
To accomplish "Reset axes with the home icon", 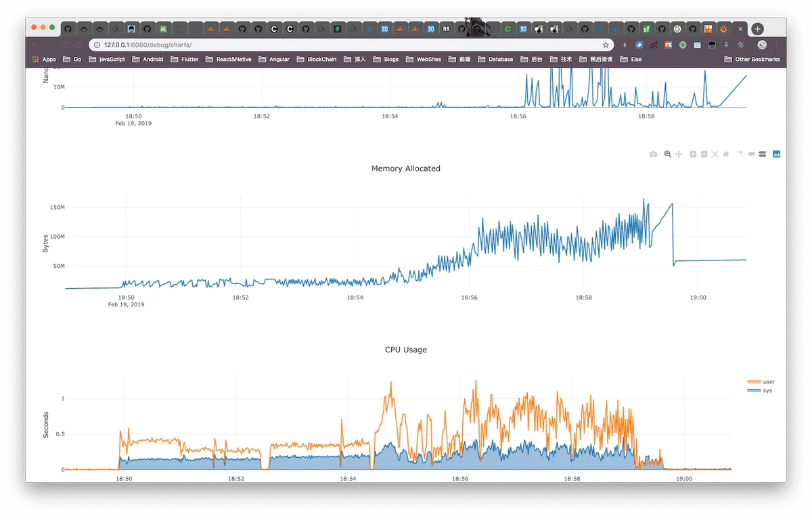I will click(x=726, y=154).
